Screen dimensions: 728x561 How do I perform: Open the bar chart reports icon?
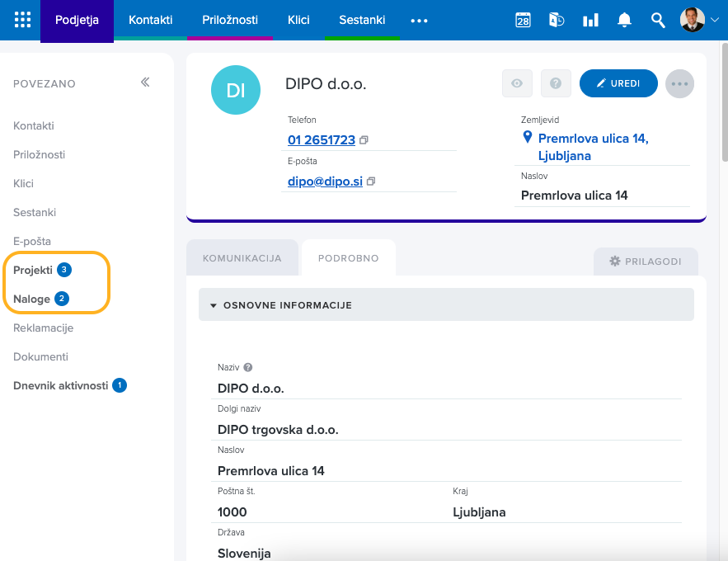pos(590,21)
